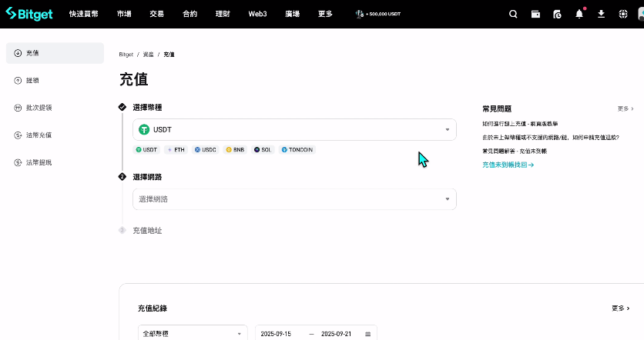644x340 pixels.
Task: Go to 提領 in the sidebar
Action: click(32, 80)
